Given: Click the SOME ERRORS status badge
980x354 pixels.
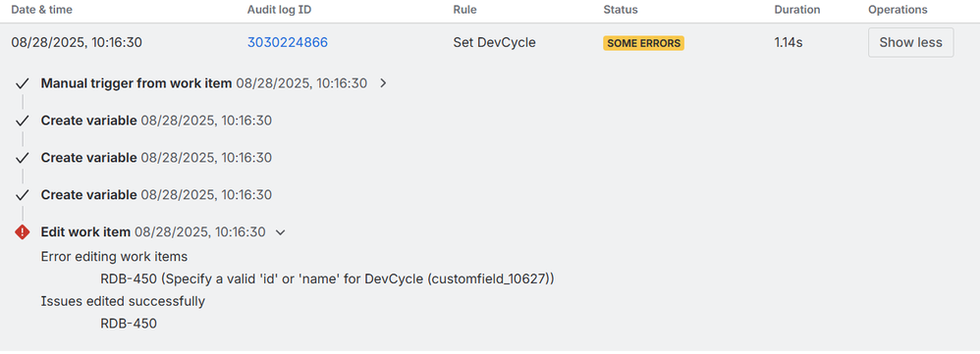Looking at the screenshot, I should [x=644, y=43].
